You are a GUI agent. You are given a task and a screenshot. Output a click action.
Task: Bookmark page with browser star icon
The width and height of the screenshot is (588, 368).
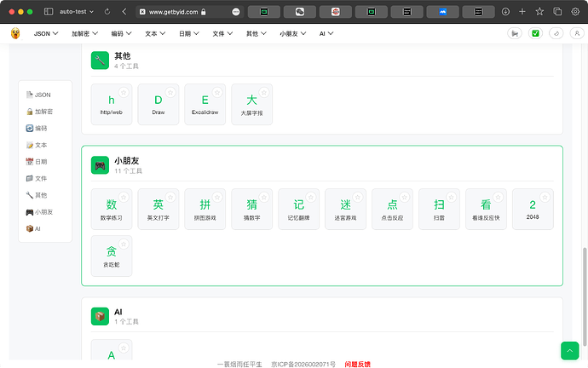539,12
